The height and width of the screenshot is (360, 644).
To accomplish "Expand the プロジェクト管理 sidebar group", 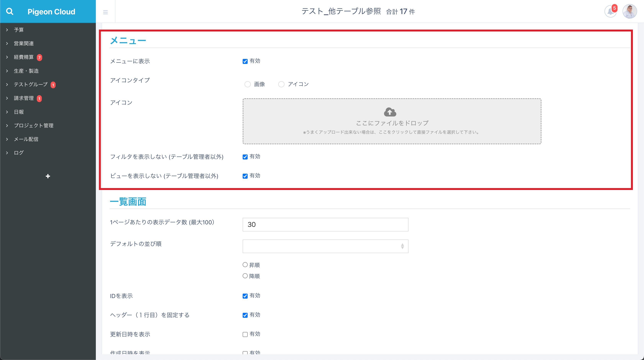I will point(34,126).
